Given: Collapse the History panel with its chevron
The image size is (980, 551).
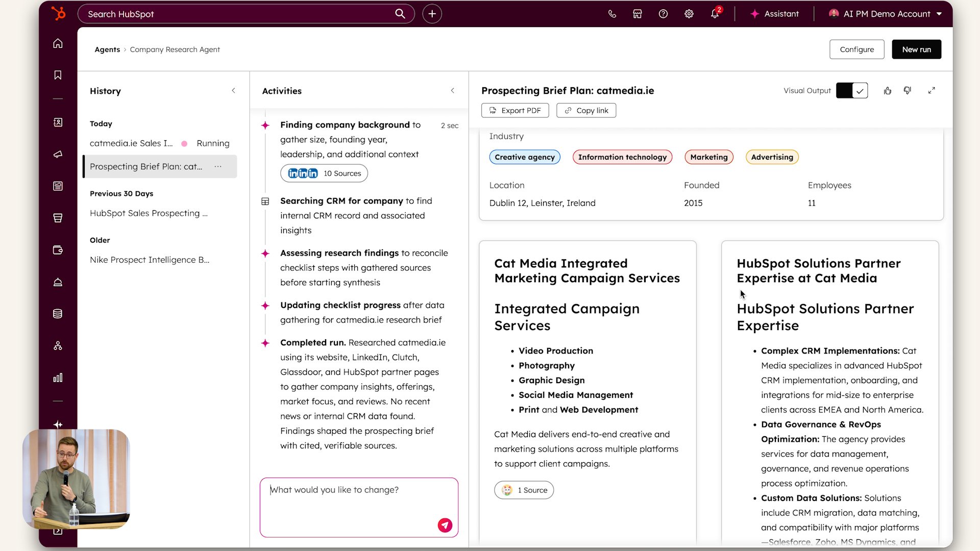Looking at the screenshot, I should pyautogui.click(x=233, y=90).
